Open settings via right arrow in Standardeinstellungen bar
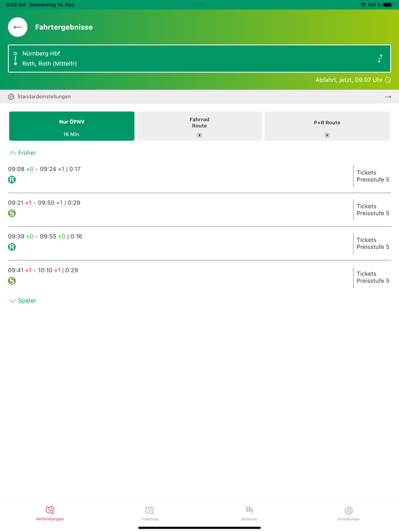 [x=388, y=97]
